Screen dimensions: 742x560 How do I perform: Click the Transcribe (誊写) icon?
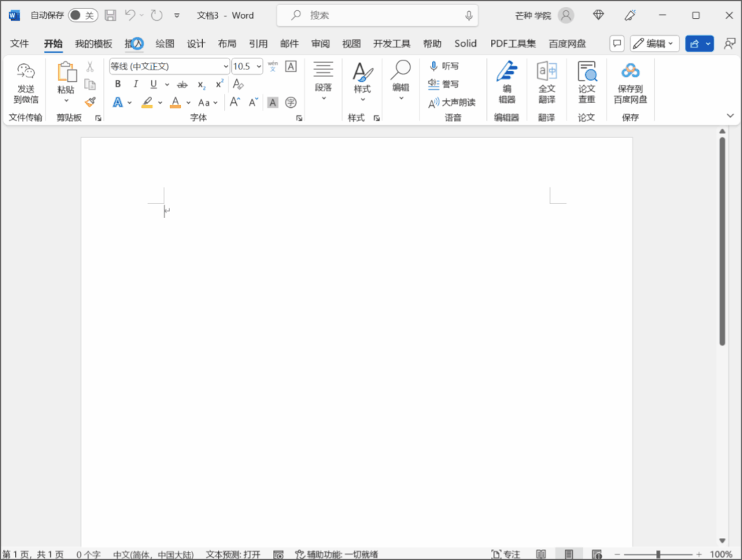pos(433,85)
